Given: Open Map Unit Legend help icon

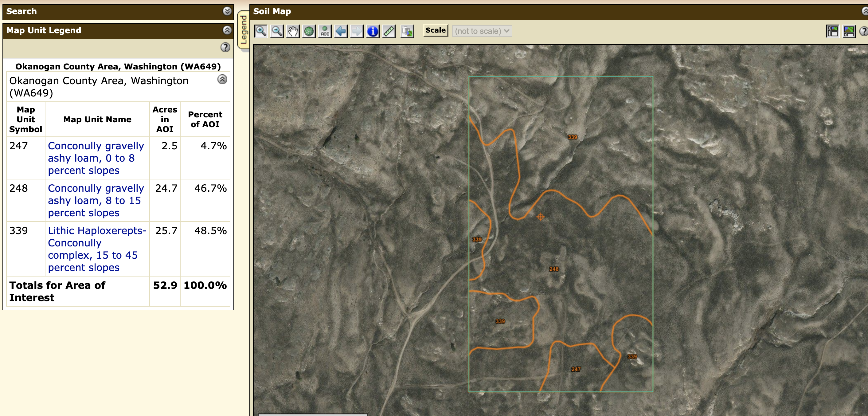Looking at the screenshot, I should click(225, 48).
